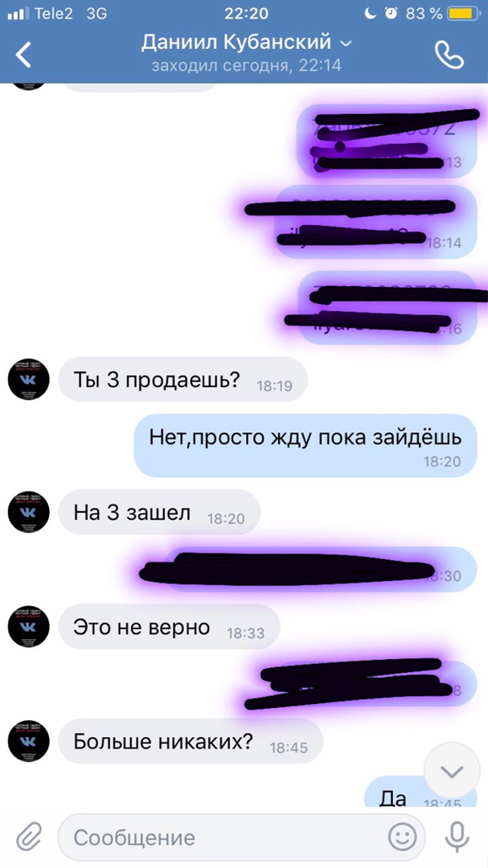The height and width of the screenshot is (868, 488).
Task: Tap the back arrow in header
Action: 23,55
